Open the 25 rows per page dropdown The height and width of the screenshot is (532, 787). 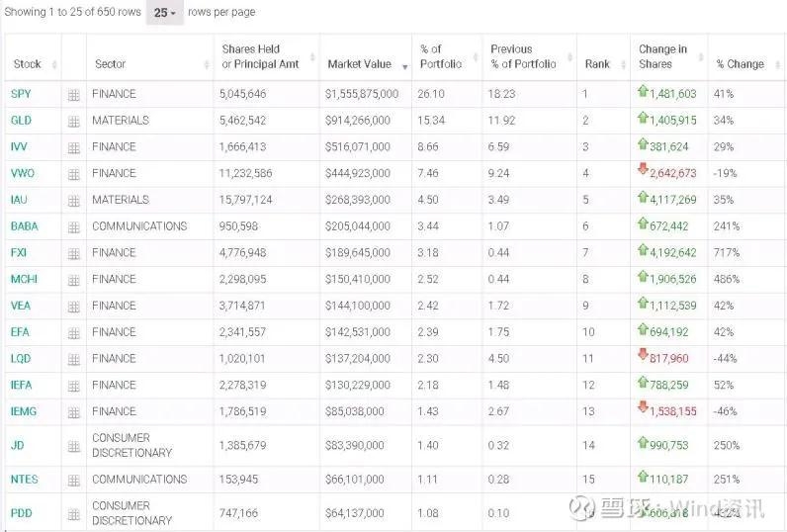[x=165, y=13]
